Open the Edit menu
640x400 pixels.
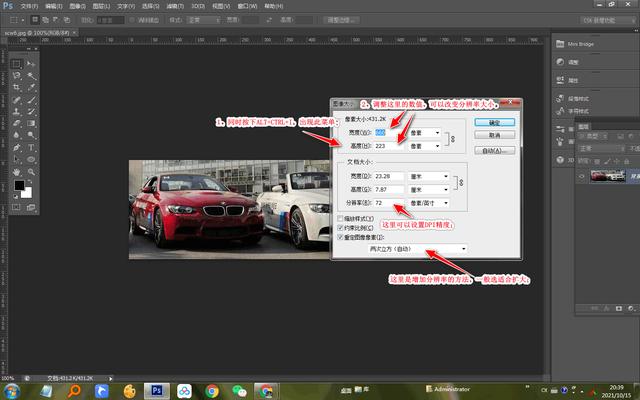(x=53, y=6)
